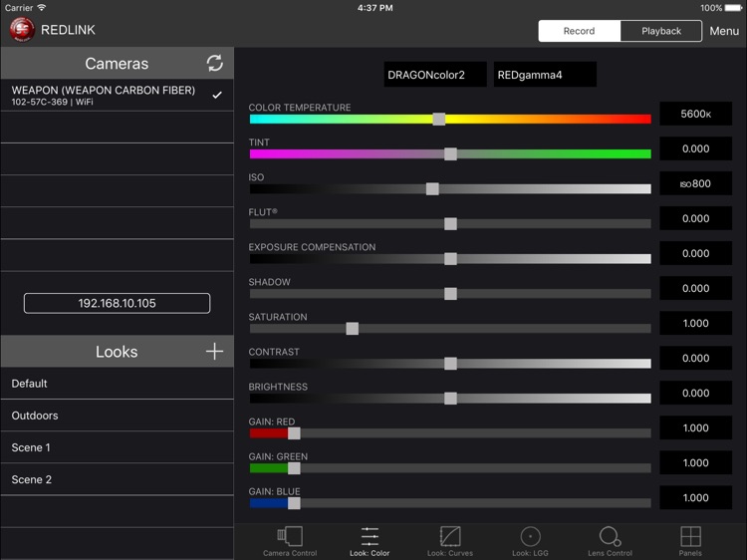The width and height of the screenshot is (747, 560).
Task: Open the Camera Control panel
Action: tap(290, 541)
